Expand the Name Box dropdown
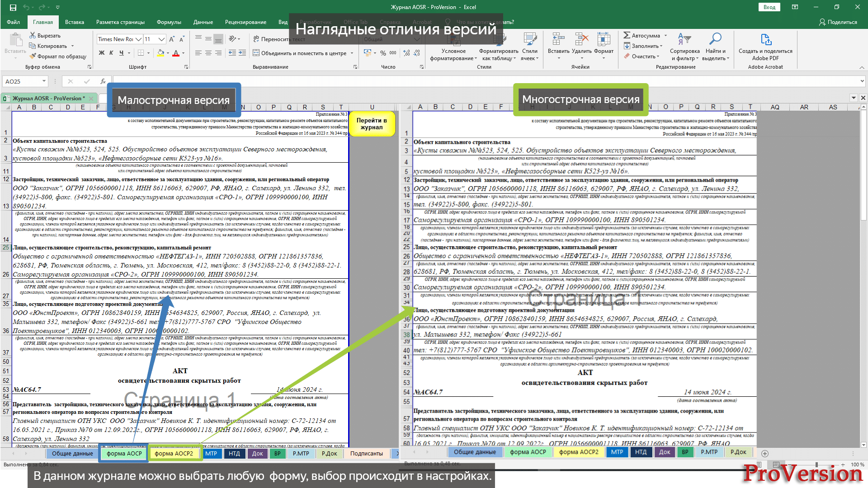The height and width of the screenshot is (488, 868). pyautogui.click(x=44, y=81)
